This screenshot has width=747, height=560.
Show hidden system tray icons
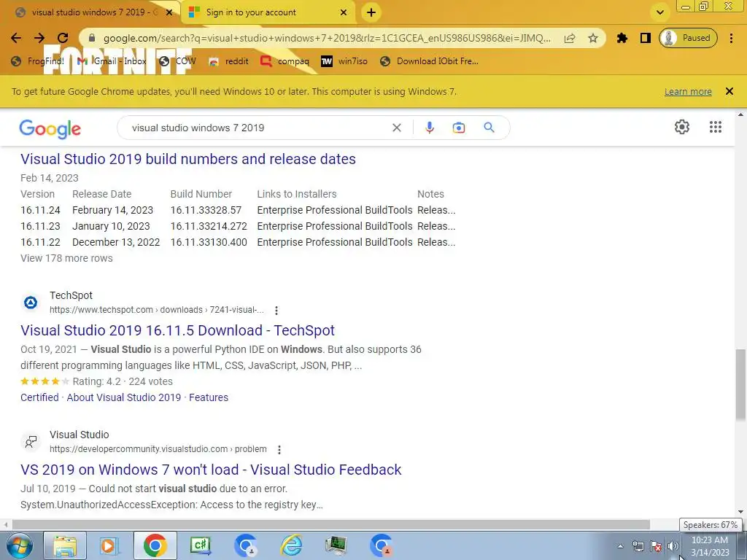620,547
